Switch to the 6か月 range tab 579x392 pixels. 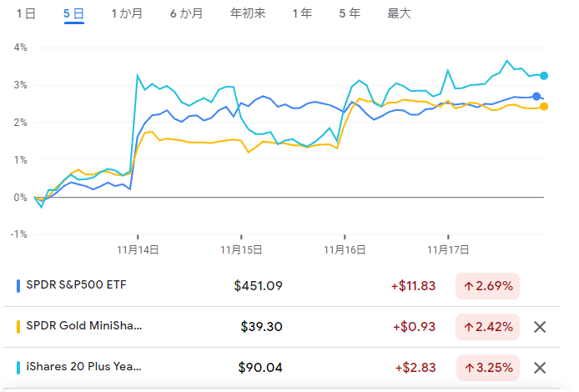pyautogui.click(x=187, y=13)
